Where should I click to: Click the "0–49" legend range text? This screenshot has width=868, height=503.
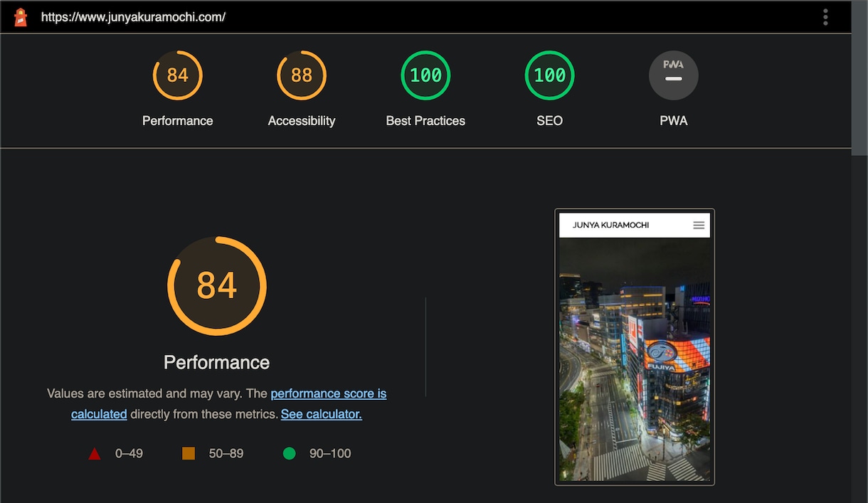pyautogui.click(x=129, y=453)
